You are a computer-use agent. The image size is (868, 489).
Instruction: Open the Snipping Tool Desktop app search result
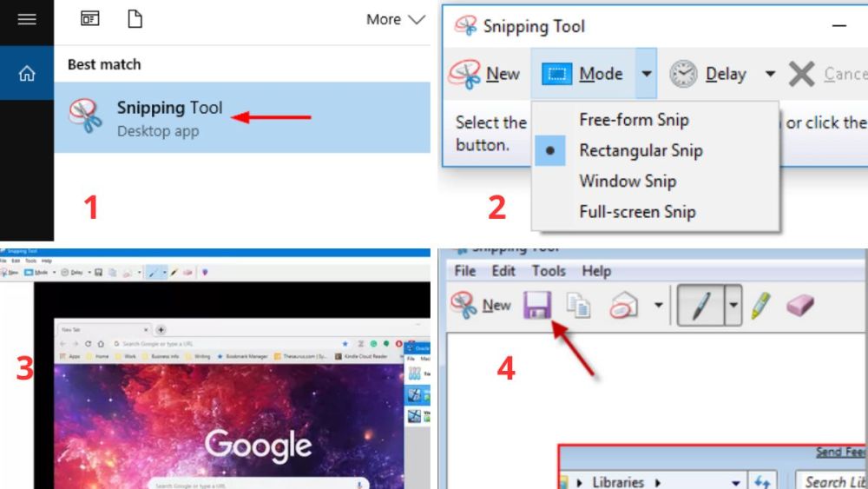click(x=242, y=117)
